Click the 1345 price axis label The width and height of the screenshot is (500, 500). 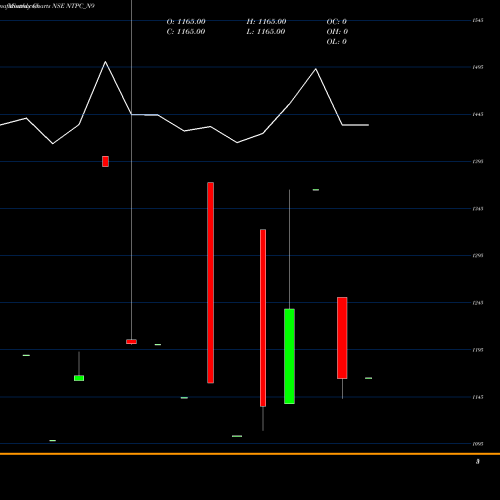pyautogui.click(x=478, y=209)
